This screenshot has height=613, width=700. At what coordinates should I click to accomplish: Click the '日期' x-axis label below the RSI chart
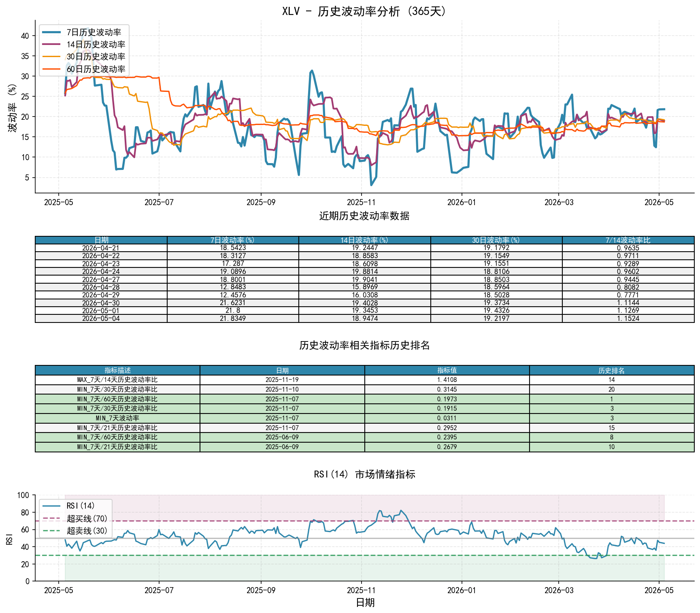tap(365, 603)
